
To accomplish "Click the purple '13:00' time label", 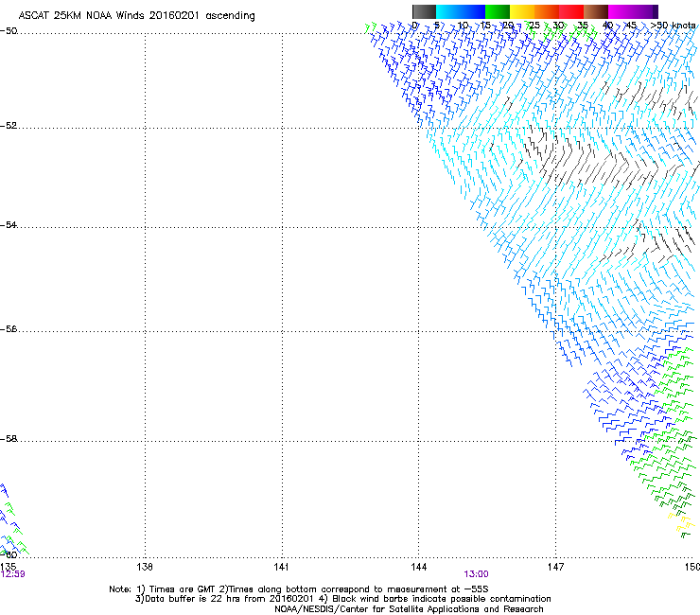I will pos(476,574).
